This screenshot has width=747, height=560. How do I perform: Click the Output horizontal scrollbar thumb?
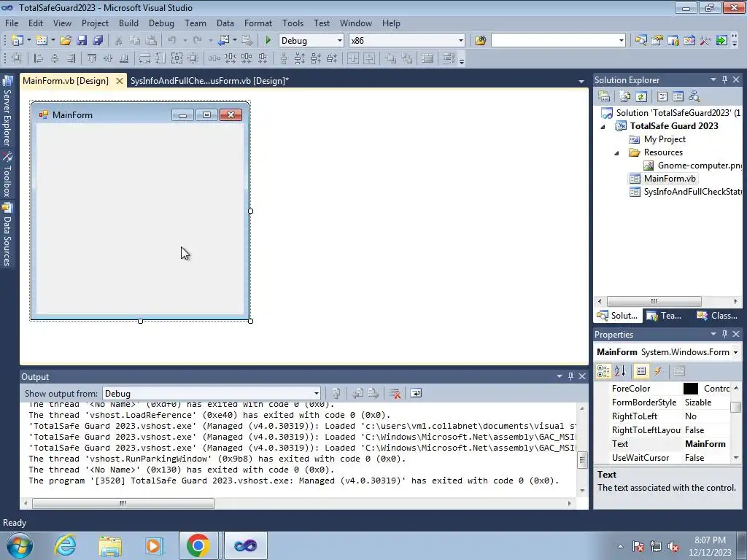(x=123, y=503)
